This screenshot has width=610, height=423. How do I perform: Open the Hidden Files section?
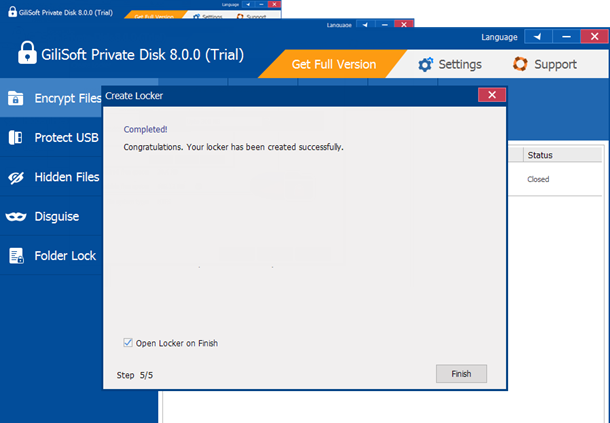(51, 177)
